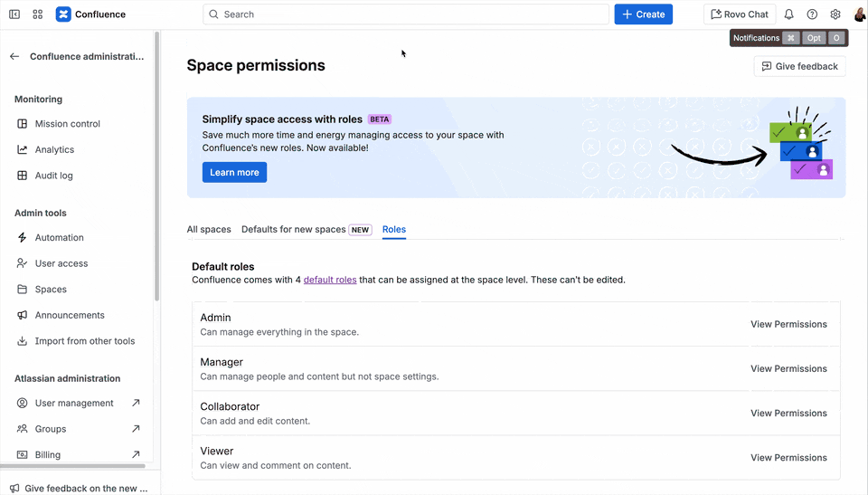
Task: View Permissions for the Manager role
Action: (788, 368)
